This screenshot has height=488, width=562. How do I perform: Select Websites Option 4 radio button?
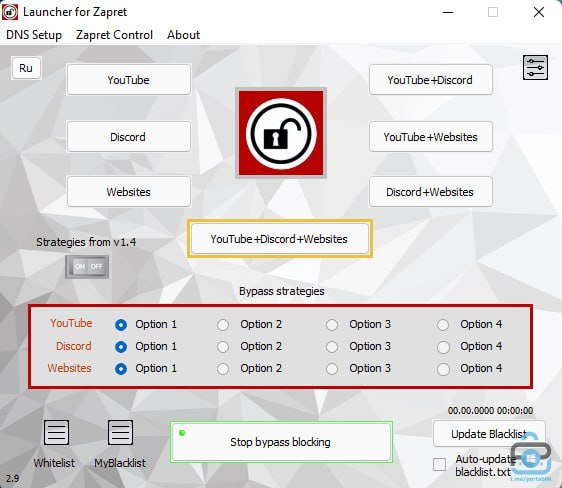[x=443, y=369]
